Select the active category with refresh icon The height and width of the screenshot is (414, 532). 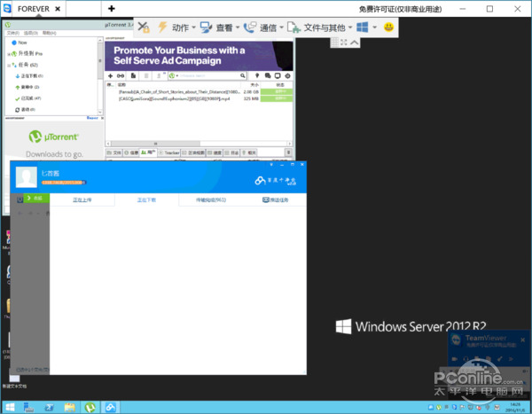[25, 109]
